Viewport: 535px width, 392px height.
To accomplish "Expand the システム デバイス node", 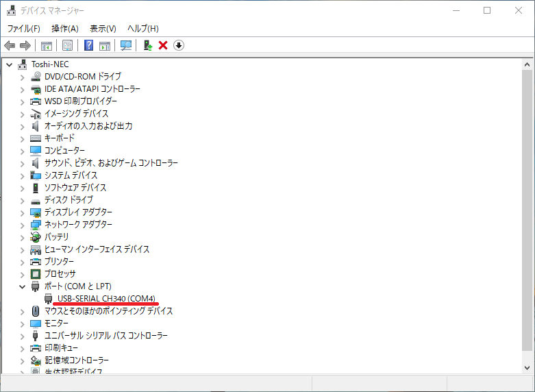I will (22, 176).
